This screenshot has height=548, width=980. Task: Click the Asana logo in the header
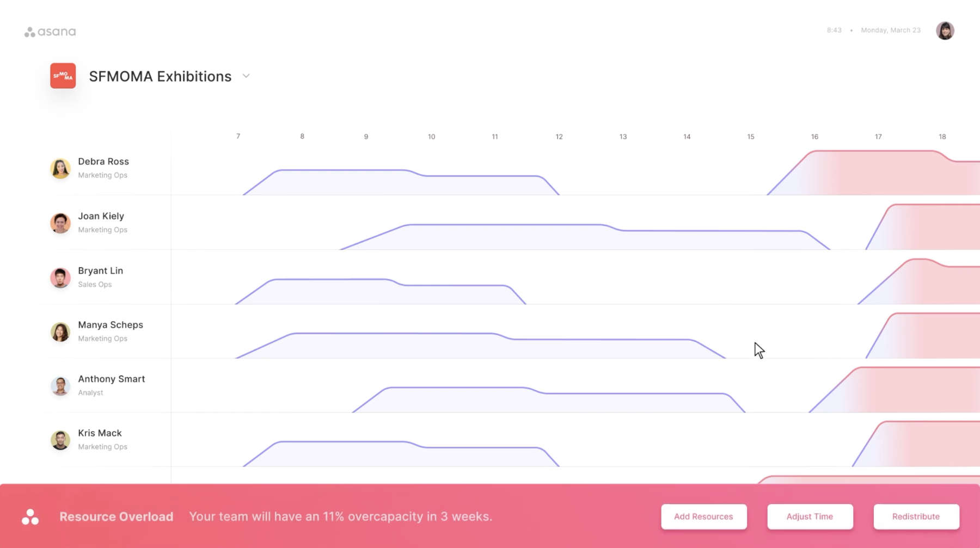point(50,32)
